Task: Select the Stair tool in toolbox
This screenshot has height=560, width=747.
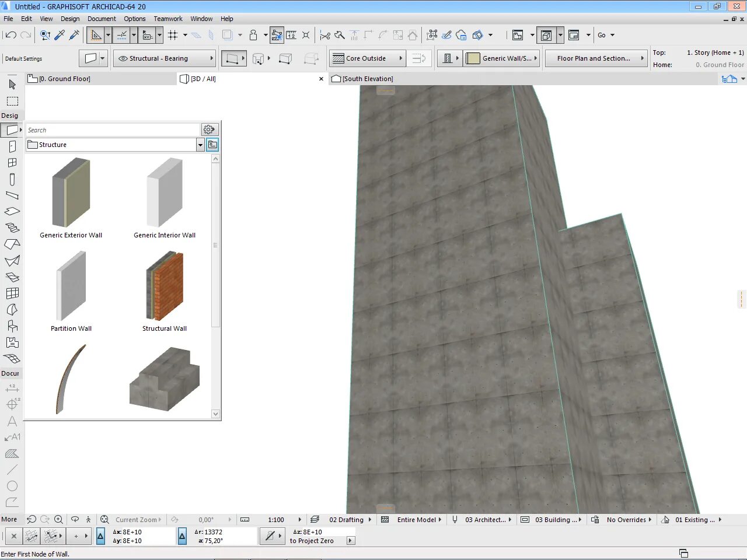Action: [12, 228]
